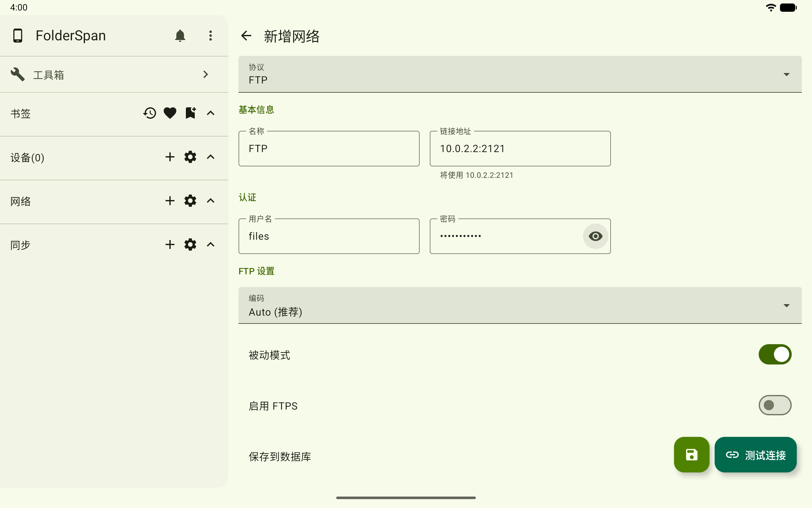This screenshot has height=508, width=812.
Task: Show password with the eye icon
Action: (596, 236)
